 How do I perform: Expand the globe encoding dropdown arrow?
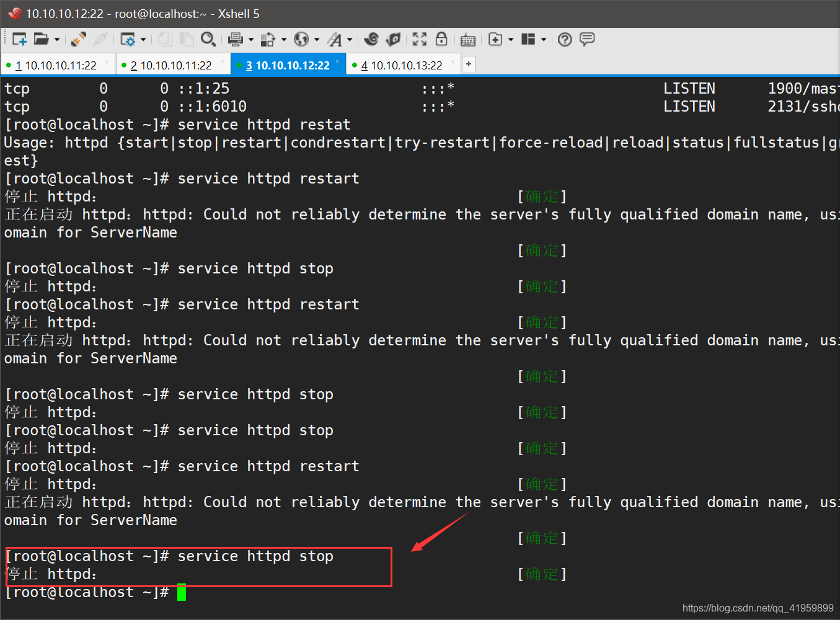click(317, 40)
